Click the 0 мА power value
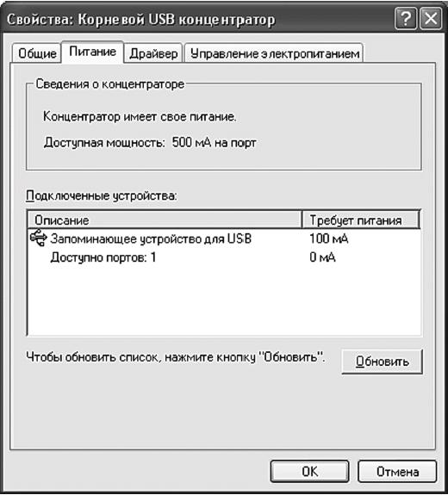This screenshot has width=448, height=495. (x=322, y=257)
